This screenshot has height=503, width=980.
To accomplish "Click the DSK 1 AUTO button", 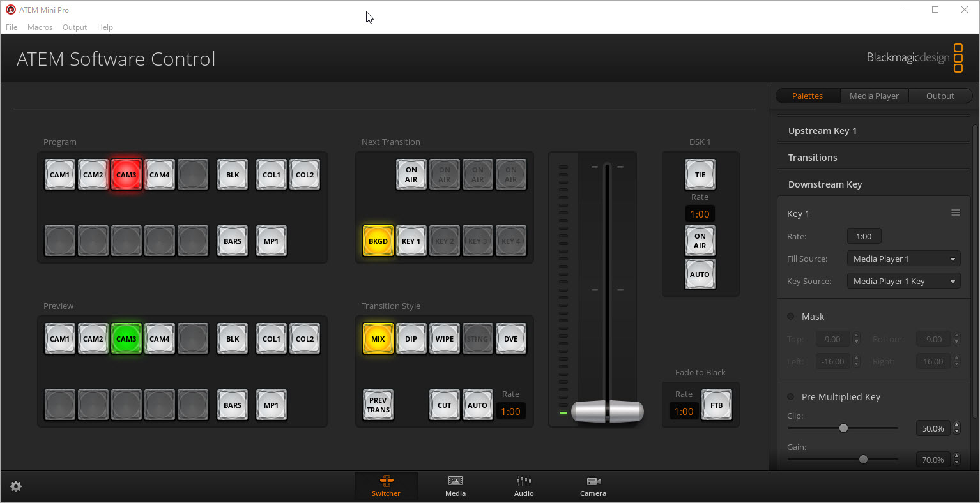I will click(700, 274).
